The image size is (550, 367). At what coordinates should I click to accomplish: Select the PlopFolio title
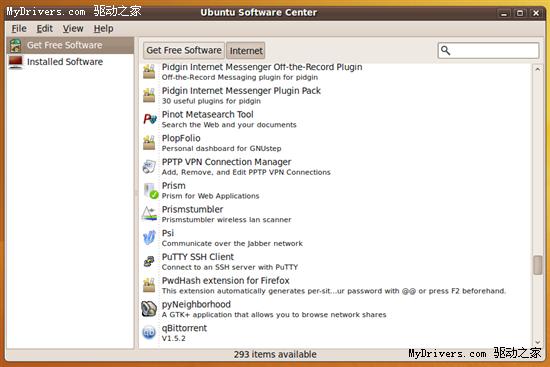[x=181, y=138]
